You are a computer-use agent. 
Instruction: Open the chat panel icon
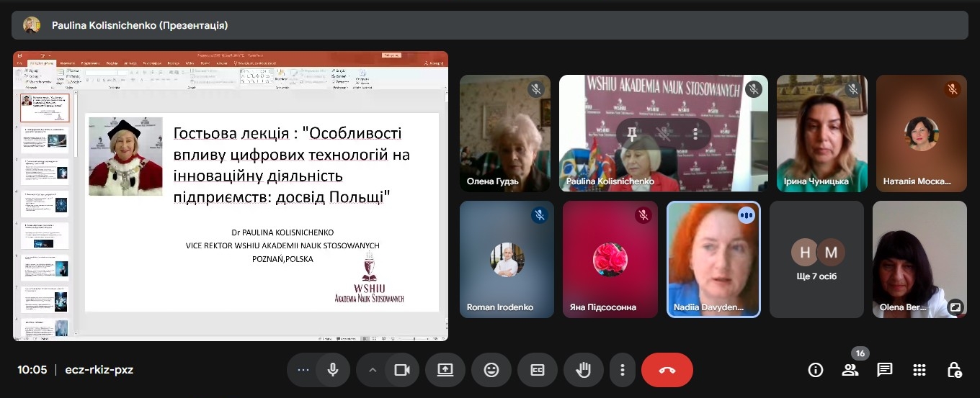pyautogui.click(x=885, y=370)
